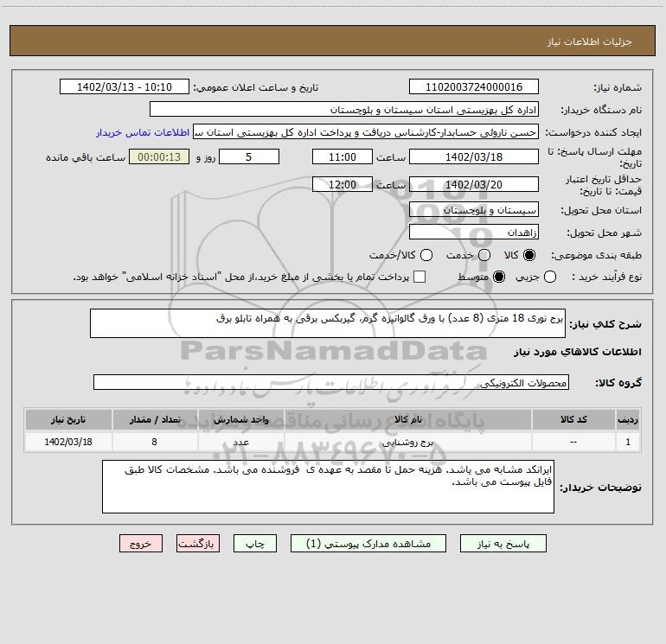The height and width of the screenshot is (644, 666).
Task: Click the جزئیات اطلاعات نیاز header title
Action: (x=589, y=41)
